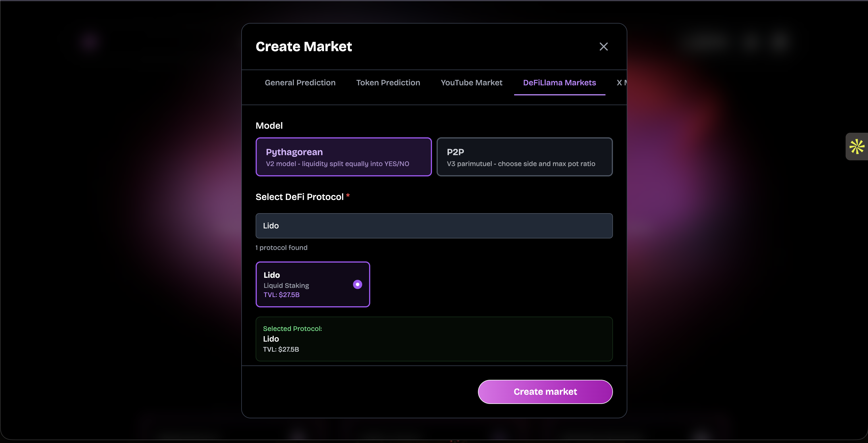This screenshot has width=868, height=443.
Task: Click the red required asterisk beside Select DeFi Protocol
Action: tap(348, 196)
